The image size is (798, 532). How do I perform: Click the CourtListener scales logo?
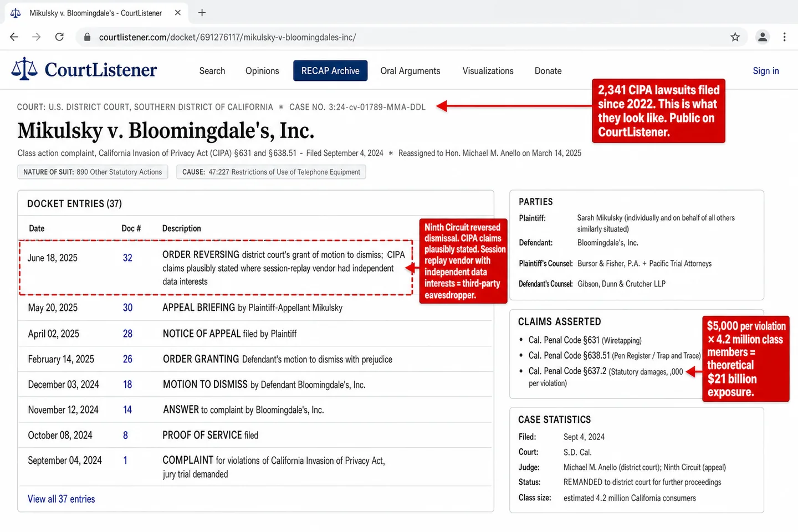24,69
